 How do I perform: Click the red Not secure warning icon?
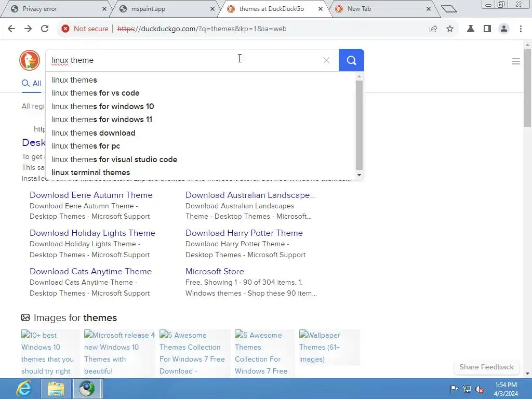click(65, 29)
